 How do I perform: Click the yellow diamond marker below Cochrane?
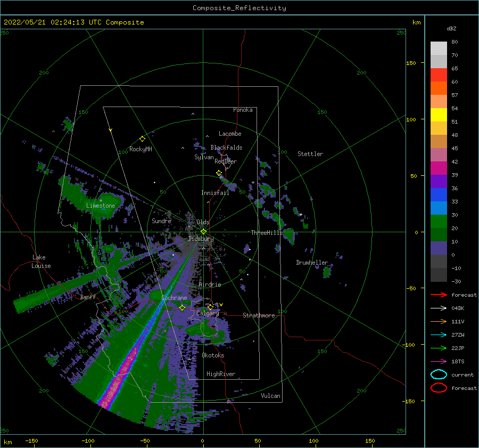(x=182, y=308)
